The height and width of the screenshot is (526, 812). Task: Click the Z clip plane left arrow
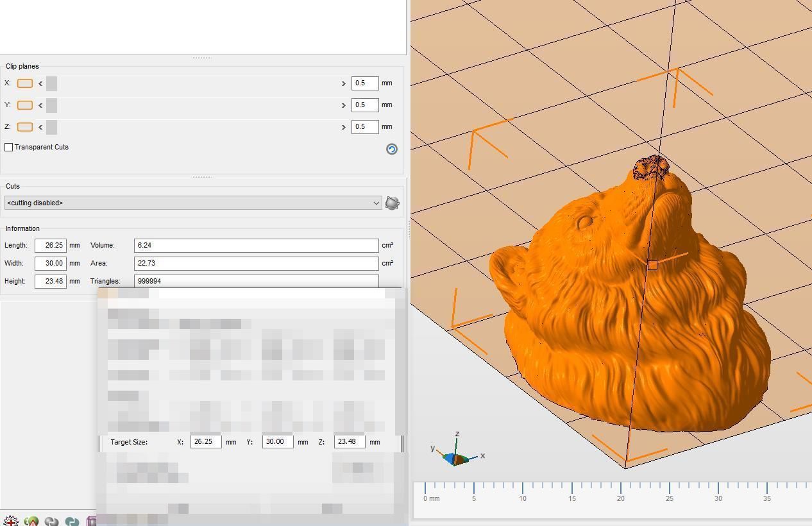pyautogui.click(x=40, y=127)
